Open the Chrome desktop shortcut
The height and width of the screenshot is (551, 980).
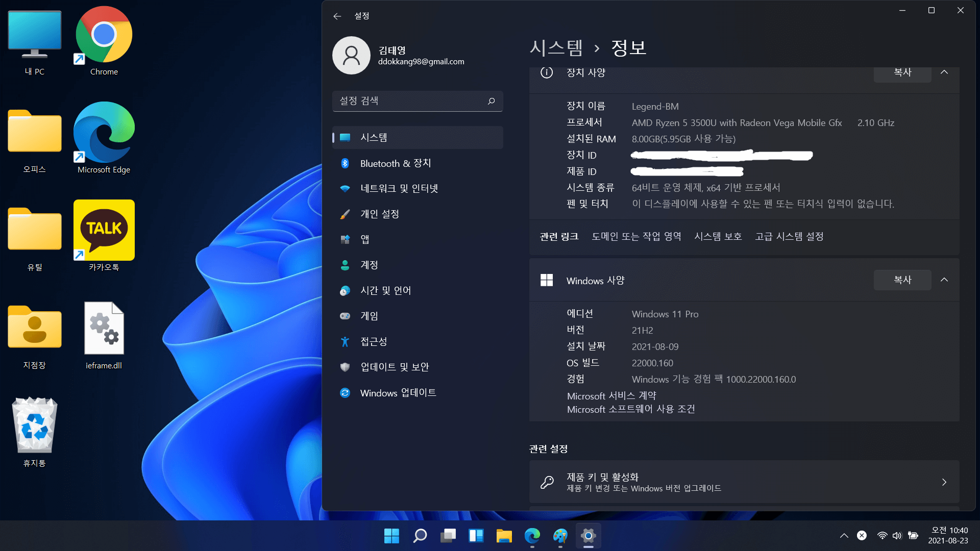click(104, 42)
